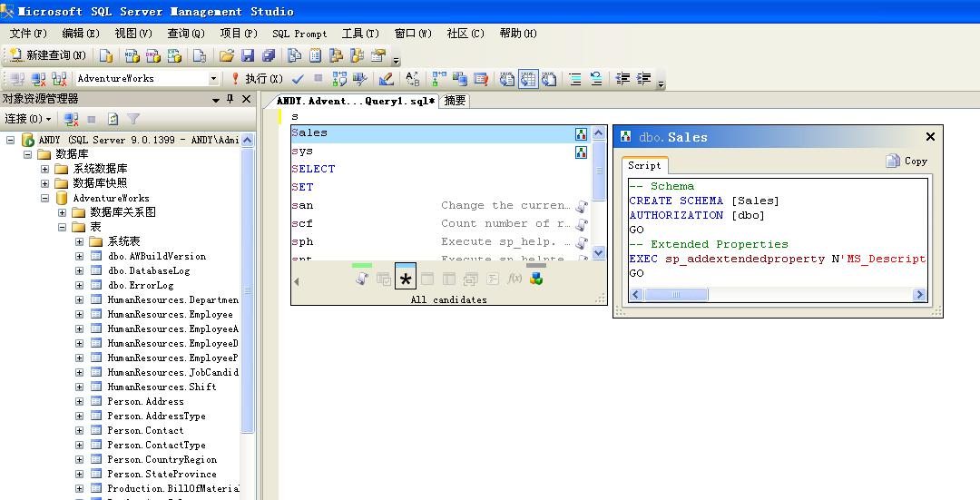Click the Disconnect icon on the query toolbar
This screenshot has height=500, width=980.
(38, 79)
